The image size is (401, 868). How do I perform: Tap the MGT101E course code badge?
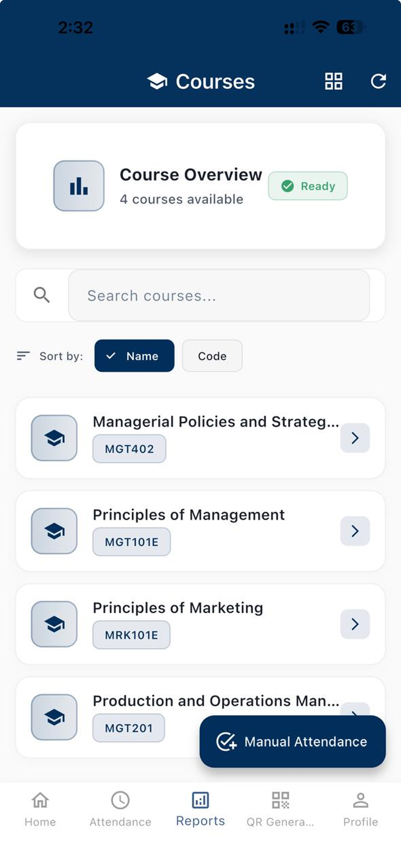[132, 542]
